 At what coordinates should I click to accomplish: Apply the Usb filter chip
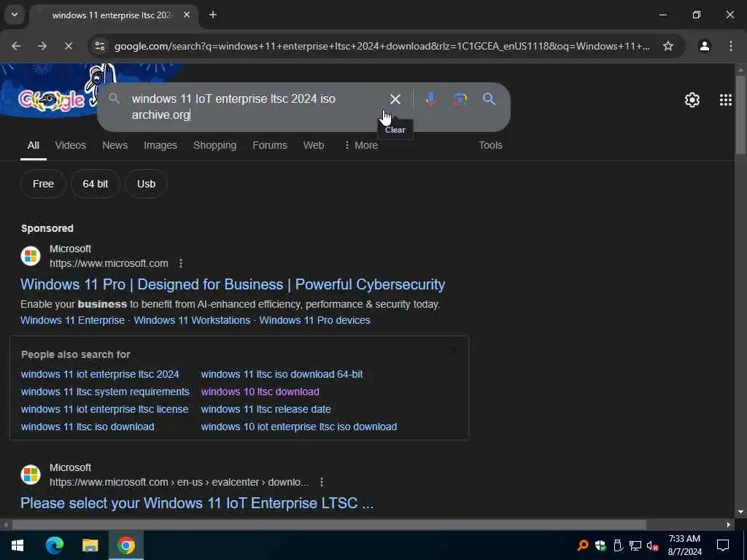[x=146, y=184]
